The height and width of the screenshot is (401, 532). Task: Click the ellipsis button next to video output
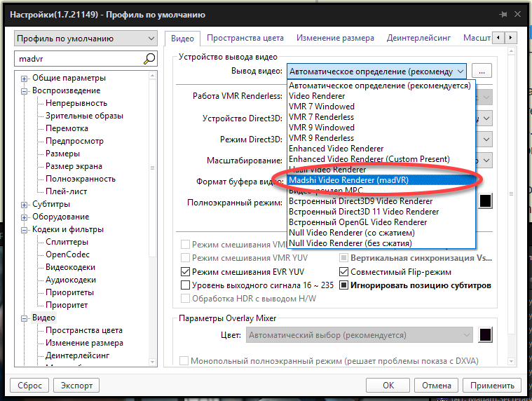click(482, 71)
